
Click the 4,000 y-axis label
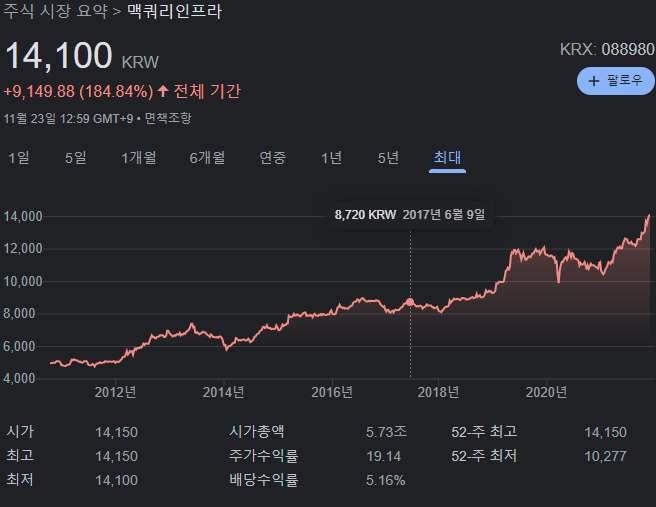[19, 379]
